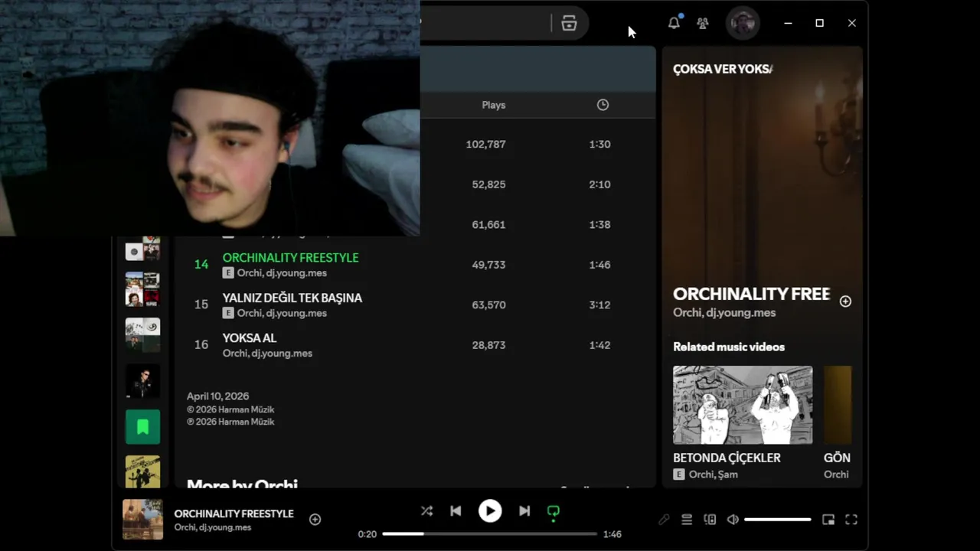Minimize the Spotify window

788,23
